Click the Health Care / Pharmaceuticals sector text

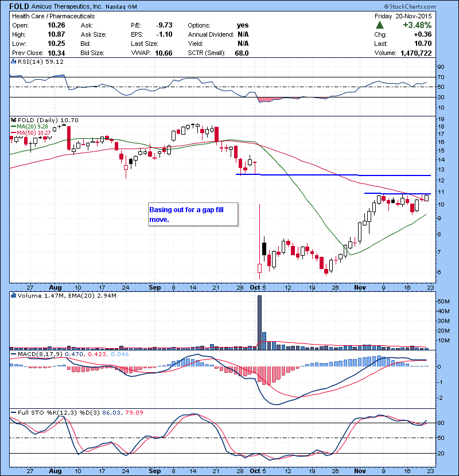(x=53, y=16)
